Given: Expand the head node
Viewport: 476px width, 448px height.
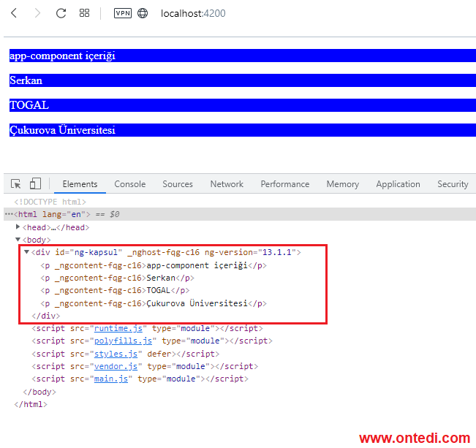Looking at the screenshot, I should tap(18, 227).
